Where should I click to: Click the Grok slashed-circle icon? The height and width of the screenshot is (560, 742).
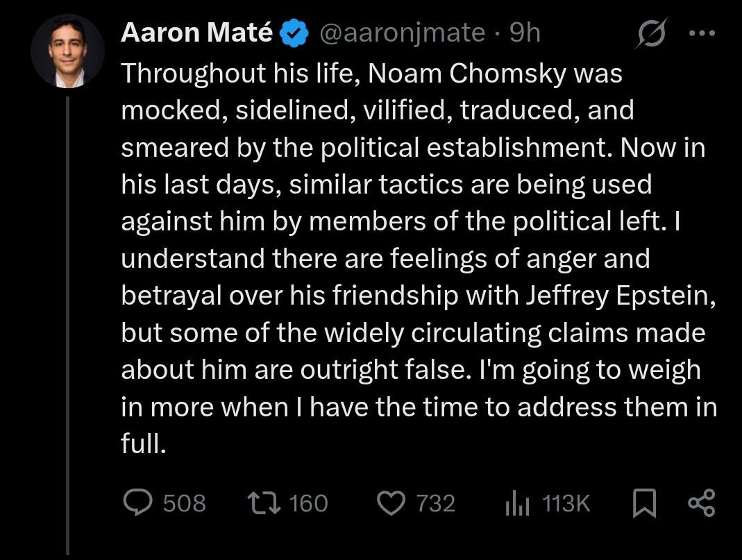pyautogui.click(x=650, y=34)
